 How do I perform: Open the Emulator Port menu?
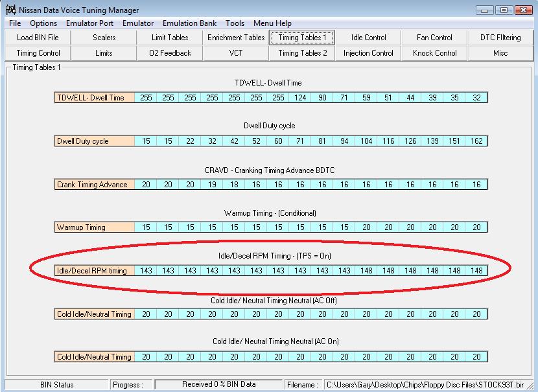pos(89,23)
